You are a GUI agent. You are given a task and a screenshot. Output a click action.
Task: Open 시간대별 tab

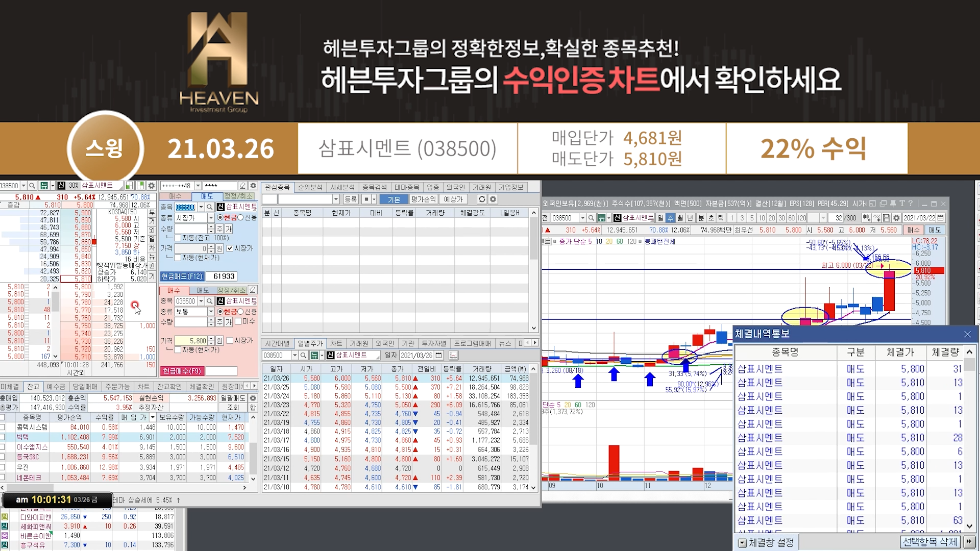click(277, 343)
